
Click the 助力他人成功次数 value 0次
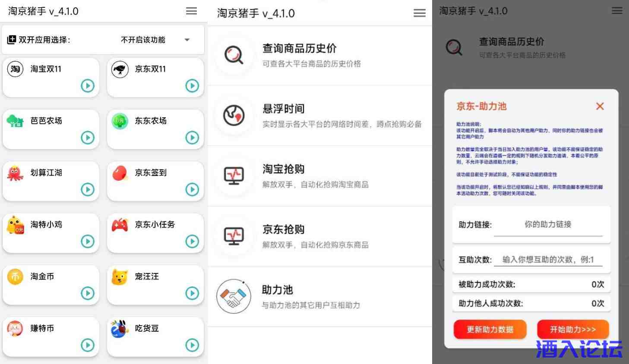point(598,303)
